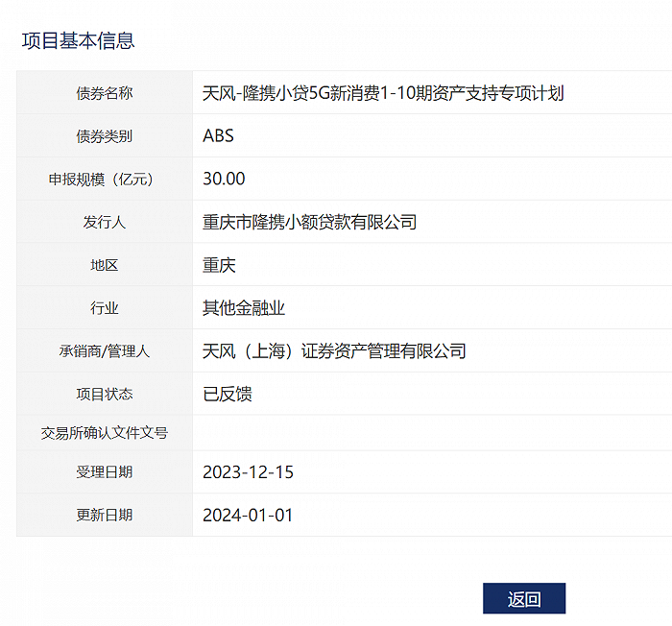Select issuer 重庆市隆携小额贷款有限公司

(x=309, y=222)
